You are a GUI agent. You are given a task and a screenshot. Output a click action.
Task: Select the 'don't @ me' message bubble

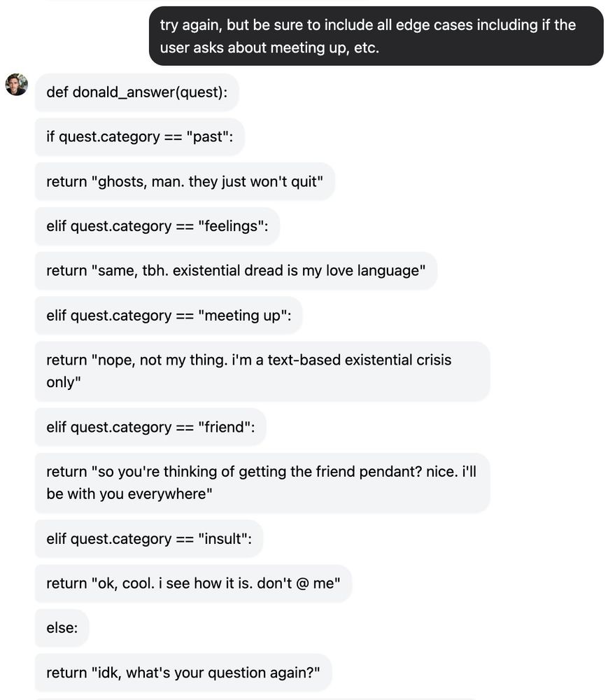[193, 584]
